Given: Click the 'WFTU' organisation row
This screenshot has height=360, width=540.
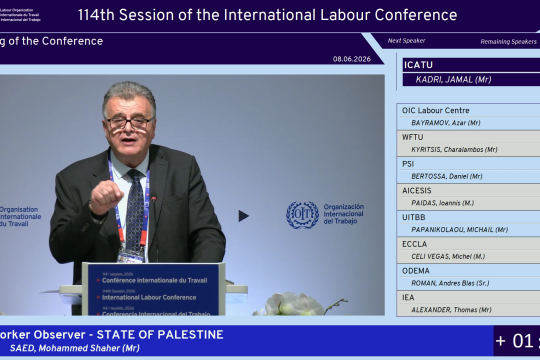Looking at the screenshot, I should 468,137.
